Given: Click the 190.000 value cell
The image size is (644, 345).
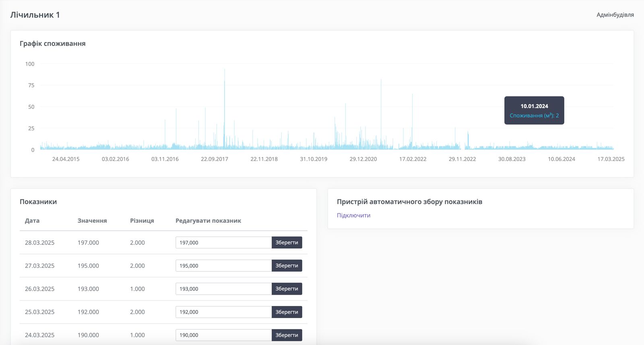Looking at the screenshot, I should pos(88,335).
